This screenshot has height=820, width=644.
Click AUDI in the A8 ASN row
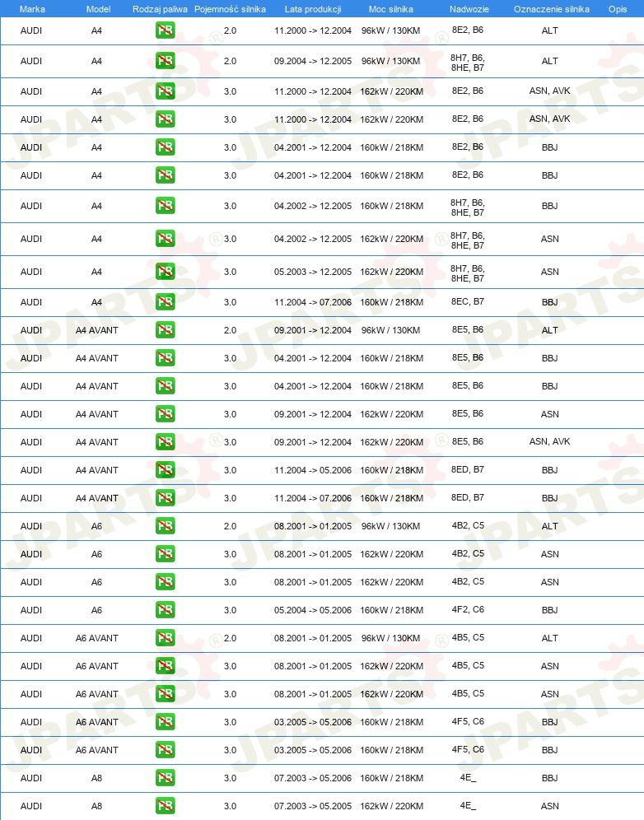point(31,806)
